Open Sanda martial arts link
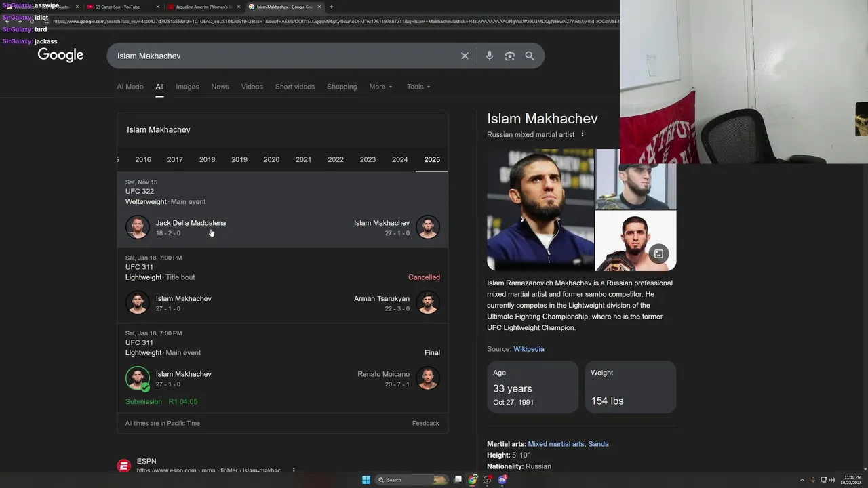This screenshot has height=488, width=868. 598,444
